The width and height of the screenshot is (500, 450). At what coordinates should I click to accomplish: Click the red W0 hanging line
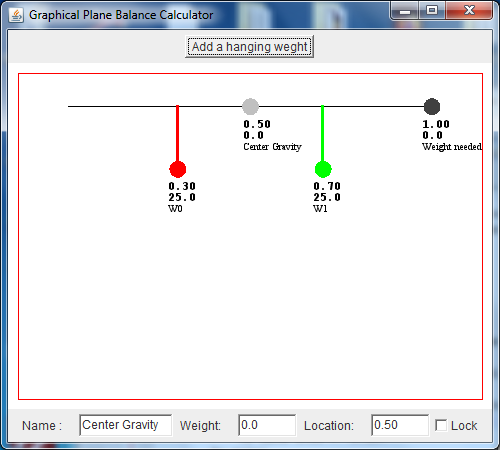pyautogui.click(x=177, y=133)
